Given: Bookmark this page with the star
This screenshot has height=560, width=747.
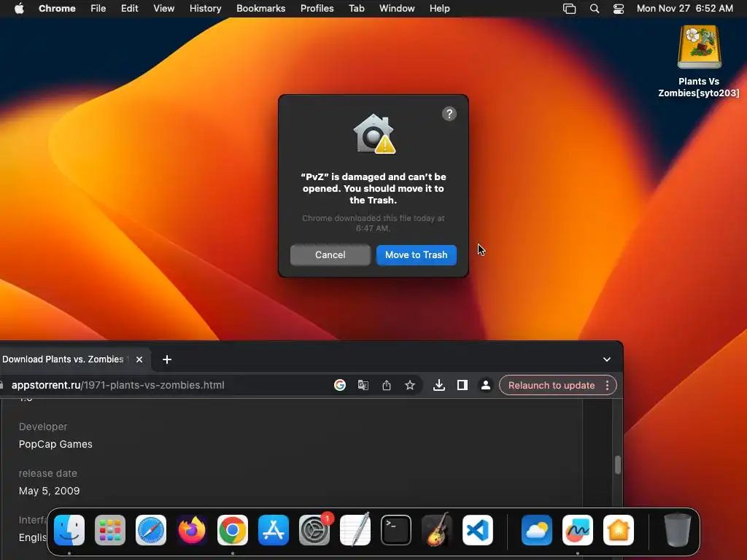Looking at the screenshot, I should click(410, 385).
